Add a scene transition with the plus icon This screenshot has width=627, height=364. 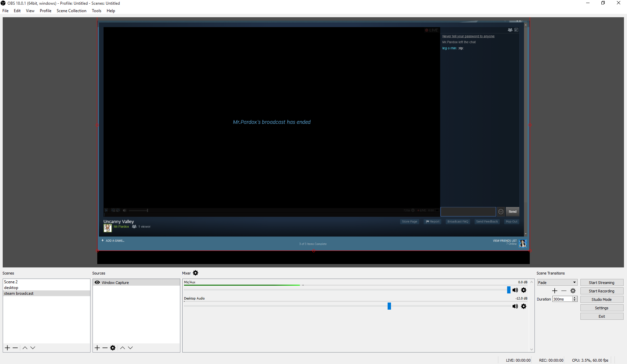(x=555, y=291)
